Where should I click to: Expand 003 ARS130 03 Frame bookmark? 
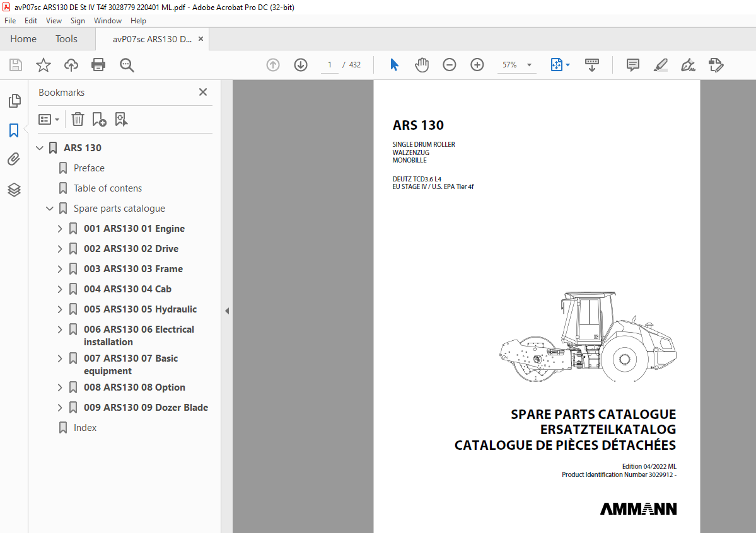(x=60, y=270)
